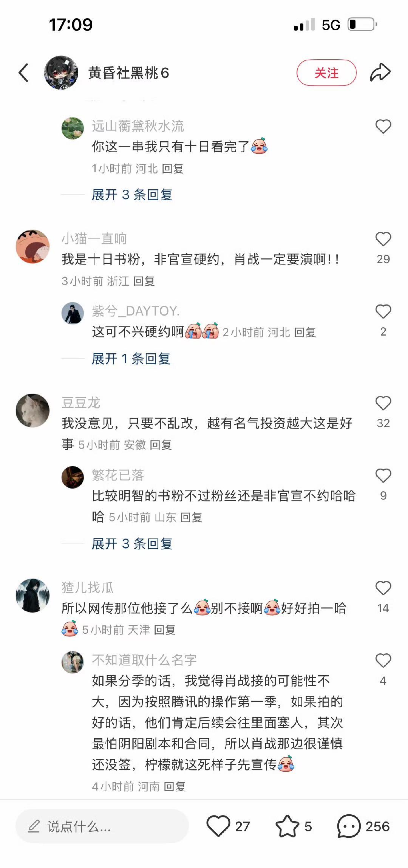The image size is (408, 868).
Task: Reply to 小猫一直响 via 回复 link
Action: point(144,281)
